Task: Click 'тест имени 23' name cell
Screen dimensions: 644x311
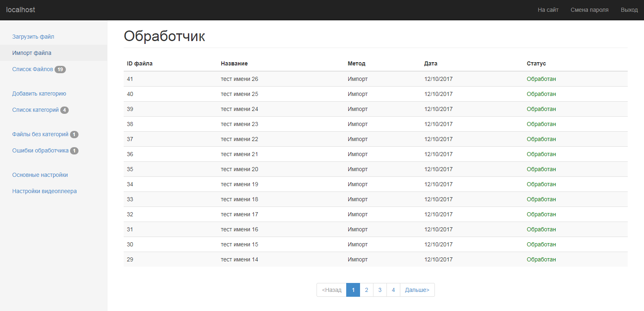Action: coord(240,124)
